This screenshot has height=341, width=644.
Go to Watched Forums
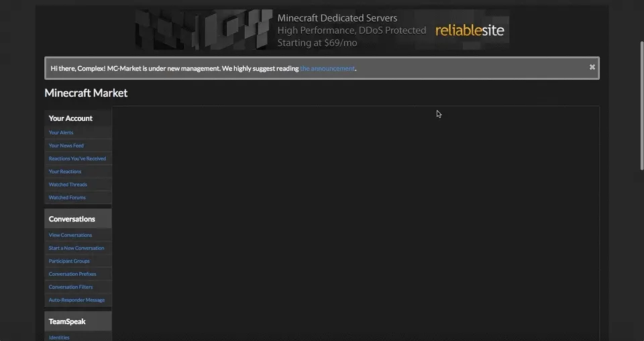click(x=67, y=197)
